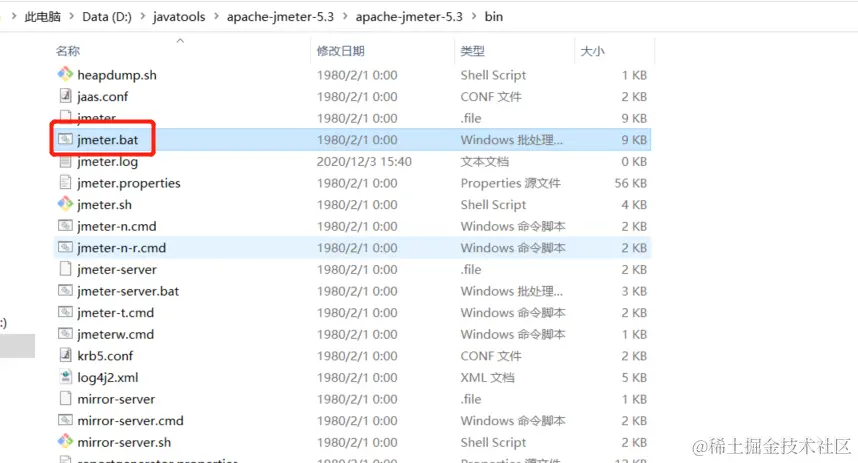Screen dimensions: 858x463
Task: Select the jmeter-server file name
Action: click(x=117, y=270)
